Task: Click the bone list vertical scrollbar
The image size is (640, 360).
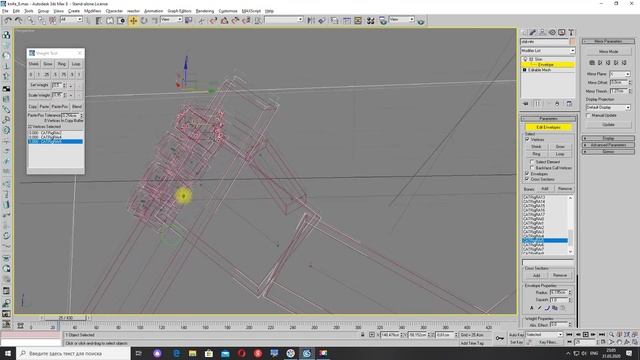Action: [570, 224]
